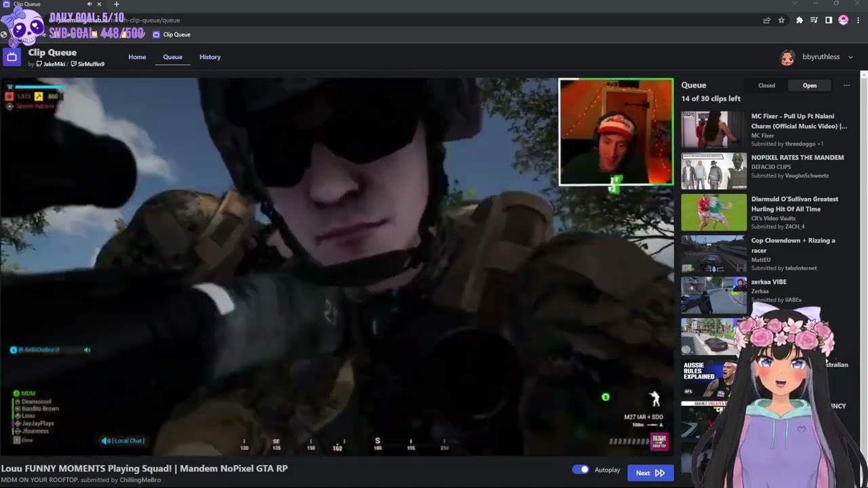This screenshot has width=868, height=488.
Task: Click the page scrollbar up arrow
Action: 864,74
